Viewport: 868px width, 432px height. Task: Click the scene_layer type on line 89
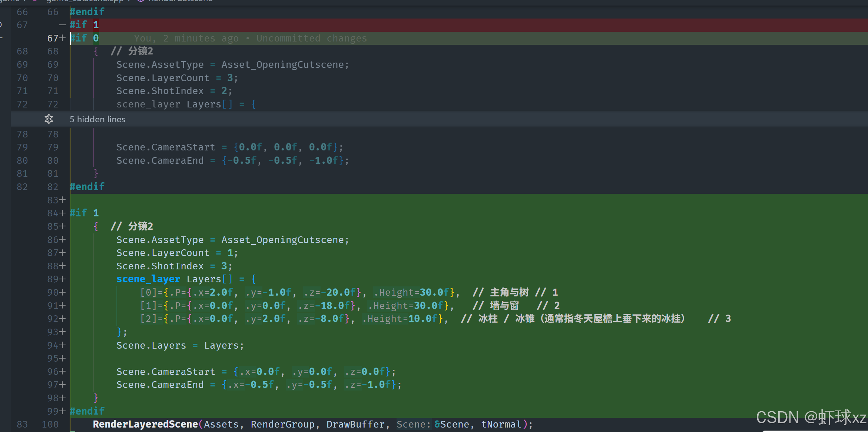(148, 279)
